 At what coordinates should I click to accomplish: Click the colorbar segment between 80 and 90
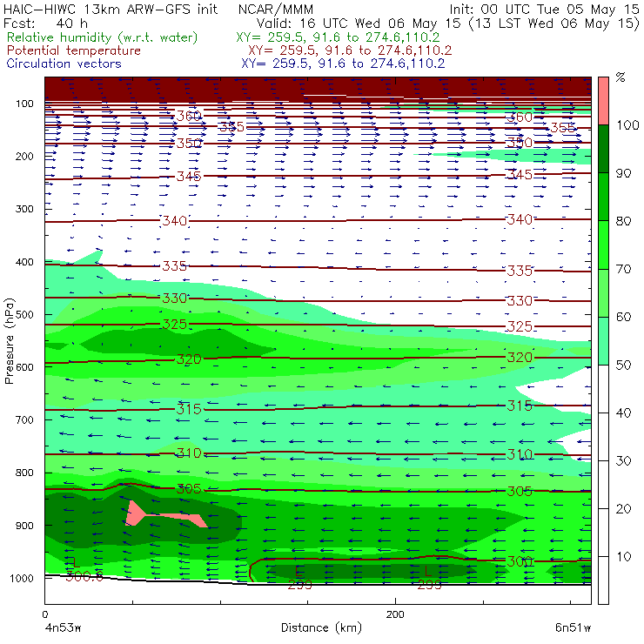click(x=603, y=197)
